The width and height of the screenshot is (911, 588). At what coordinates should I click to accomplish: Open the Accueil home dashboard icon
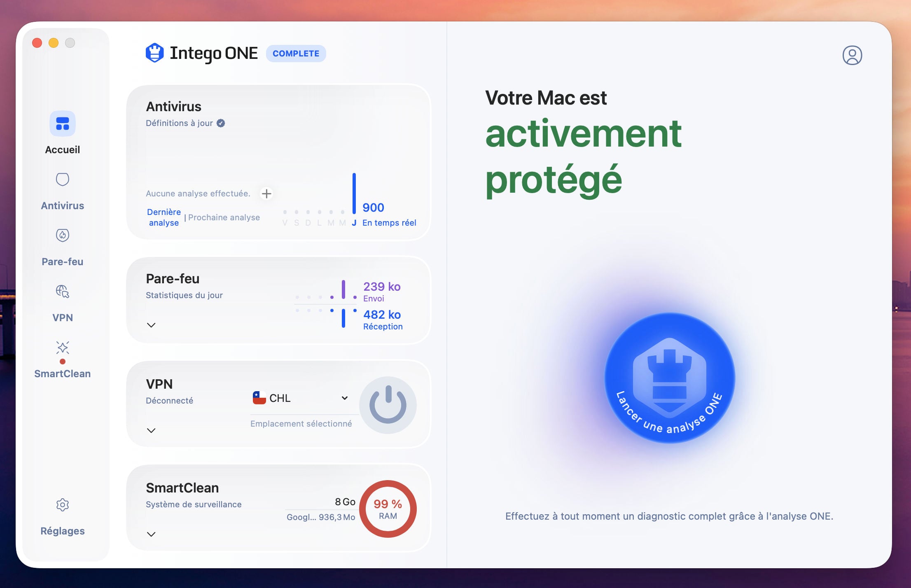click(63, 124)
